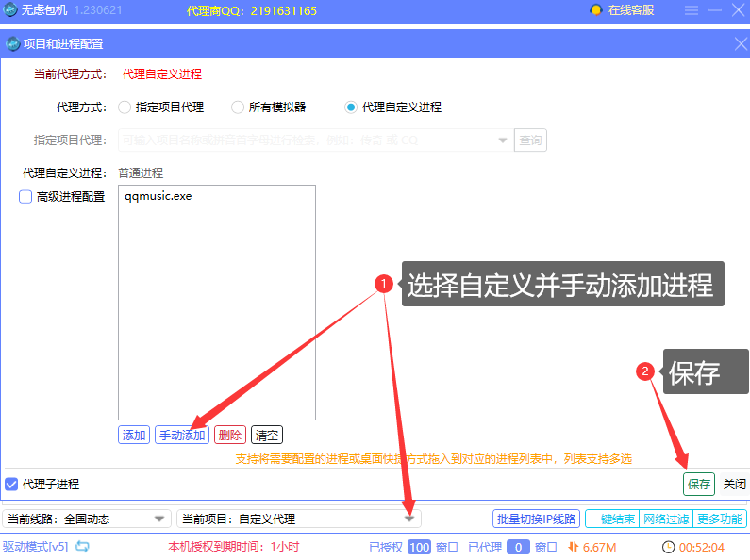Screen dimensions: 750x560
Task: Open the 当前线路 全国动态 dropdown
Action: pyautogui.click(x=87, y=519)
